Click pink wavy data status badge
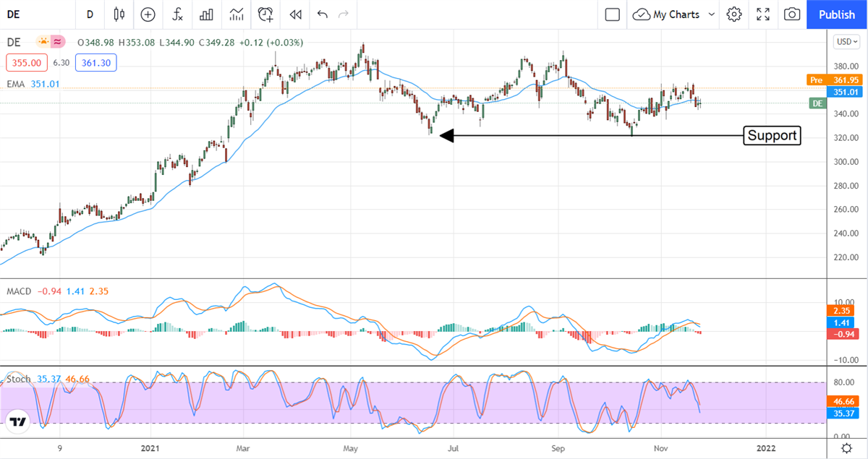 tap(58, 42)
